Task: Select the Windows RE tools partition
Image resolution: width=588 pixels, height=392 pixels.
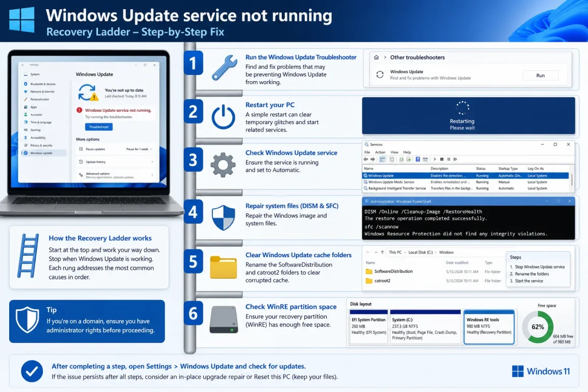Action: [x=489, y=327]
